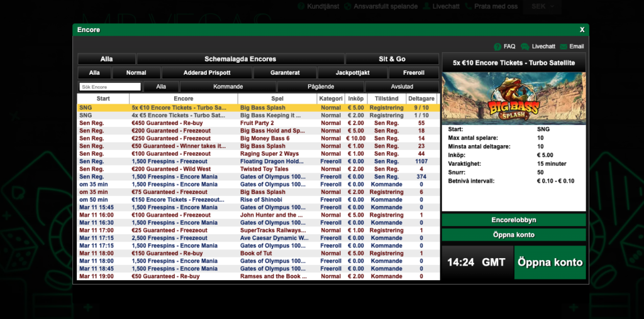The height and width of the screenshot is (319, 644).
Task: Select the Sit & Go tab
Action: [392, 59]
